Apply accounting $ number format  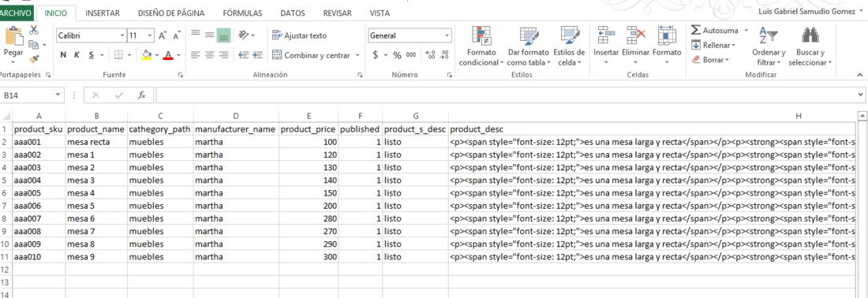(376, 54)
